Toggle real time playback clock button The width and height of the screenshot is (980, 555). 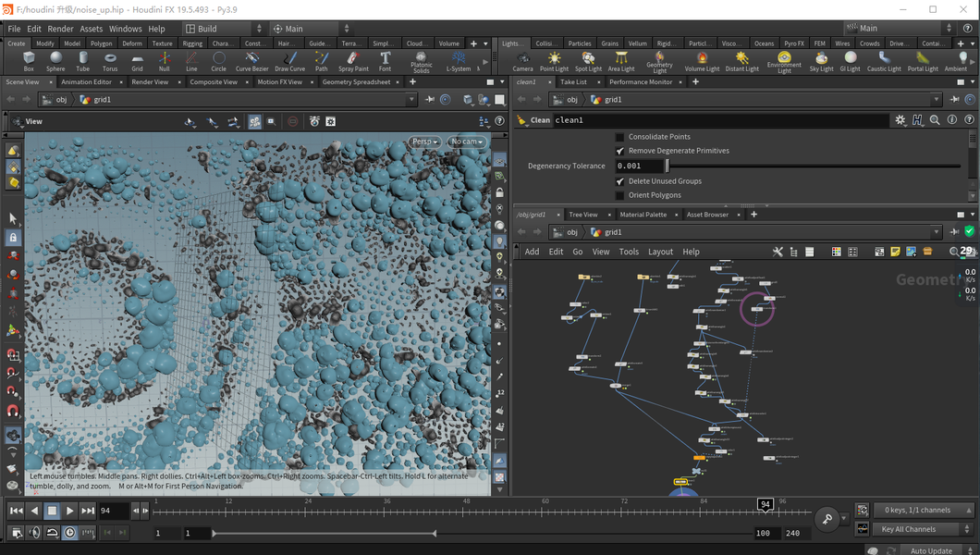tap(70, 533)
